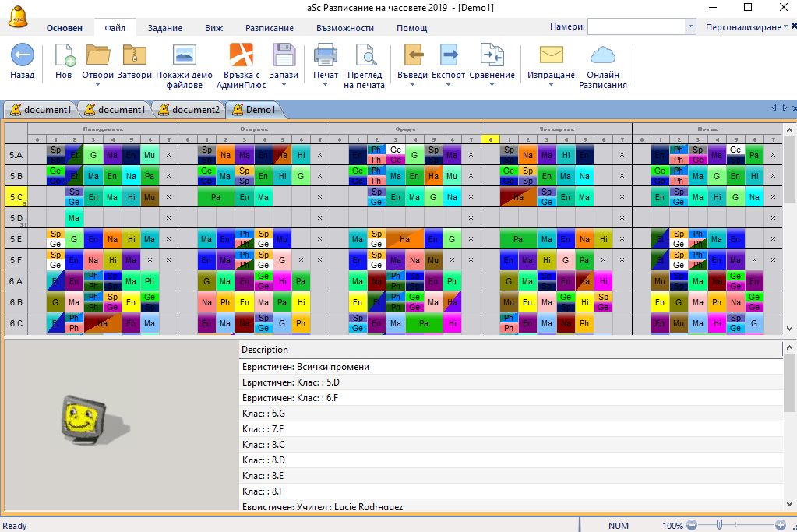This screenshot has width=797, height=532.
Task: Switch to the Разписание ribbon tab
Action: [270, 28]
